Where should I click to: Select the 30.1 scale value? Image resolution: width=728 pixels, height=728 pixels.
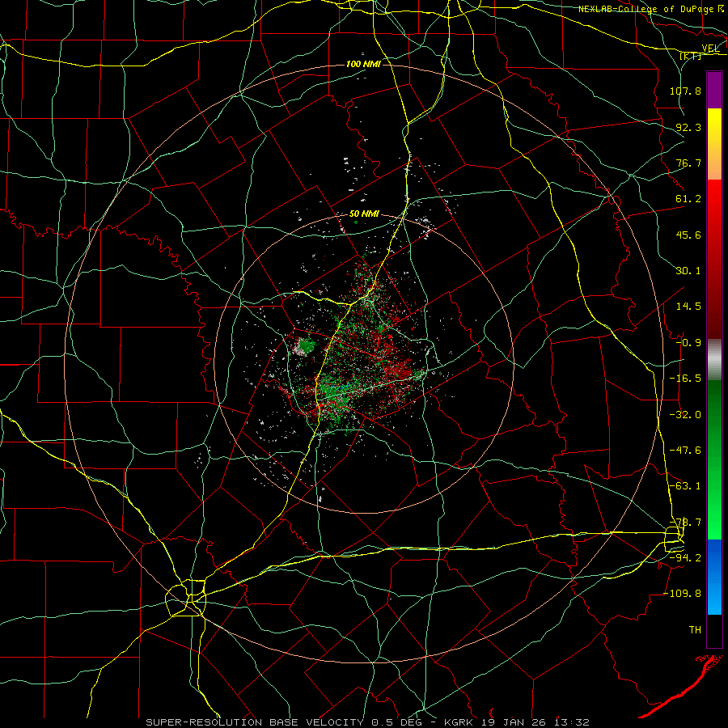point(688,271)
